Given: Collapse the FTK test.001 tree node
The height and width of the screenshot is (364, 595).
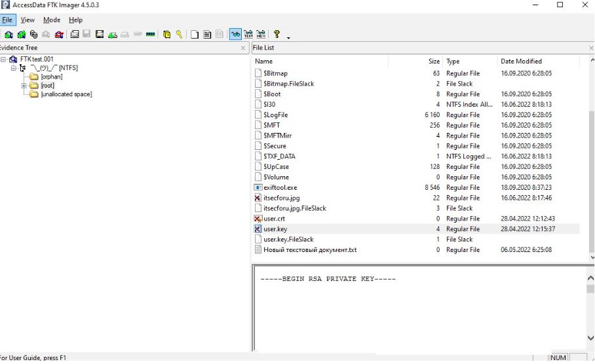Looking at the screenshot, I should [x=3, y=59].
